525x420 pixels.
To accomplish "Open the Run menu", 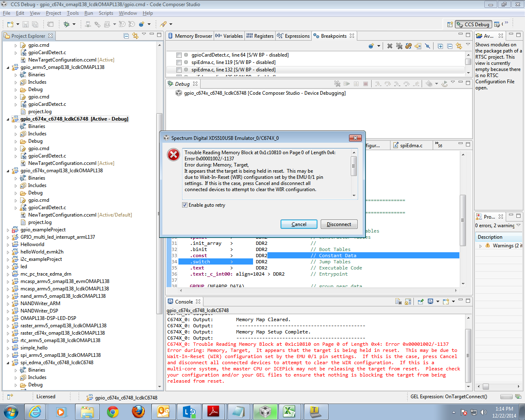I will pos(89,13).
